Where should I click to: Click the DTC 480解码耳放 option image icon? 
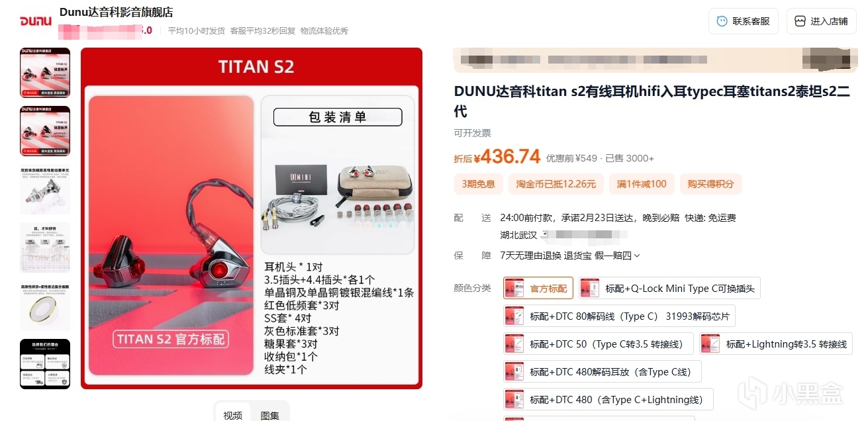coord(514,372)
